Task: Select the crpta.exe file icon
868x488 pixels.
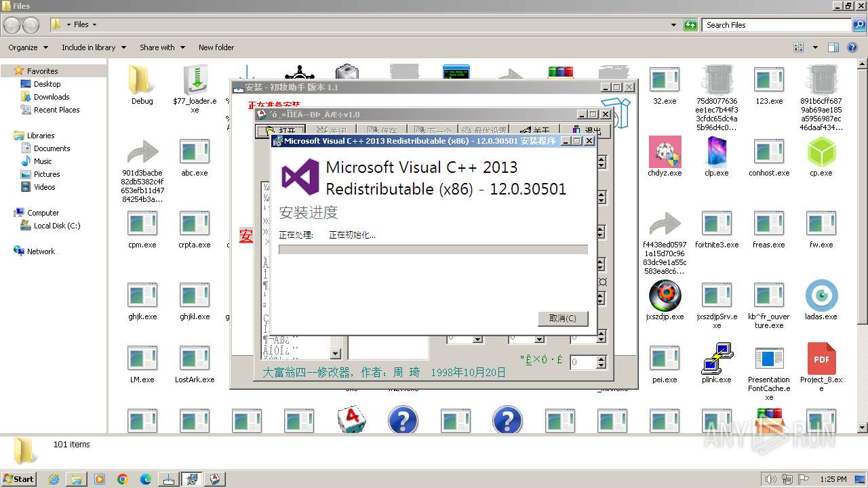Action: 195,223
